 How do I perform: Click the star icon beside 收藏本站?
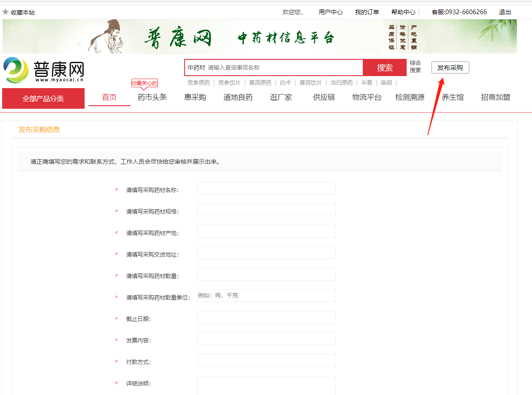(x=6, y=12)
